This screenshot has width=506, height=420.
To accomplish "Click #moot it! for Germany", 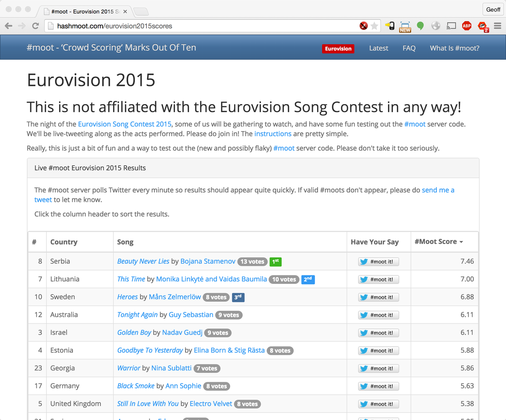I will point(379,386).
